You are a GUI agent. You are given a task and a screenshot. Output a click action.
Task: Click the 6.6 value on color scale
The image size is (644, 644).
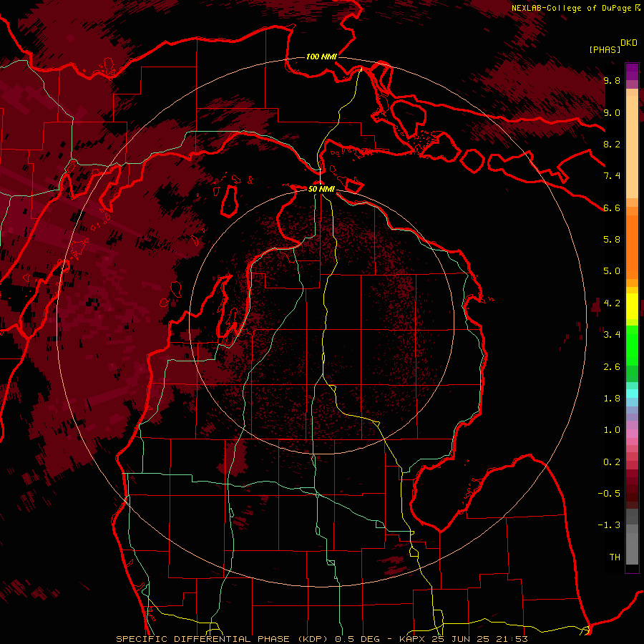pos(612,208)
